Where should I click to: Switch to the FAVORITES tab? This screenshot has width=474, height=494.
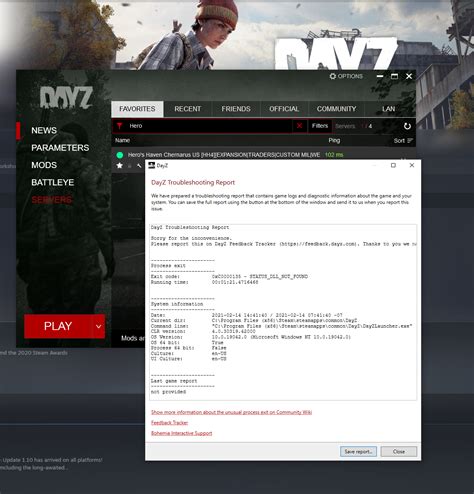pos(137,109)
